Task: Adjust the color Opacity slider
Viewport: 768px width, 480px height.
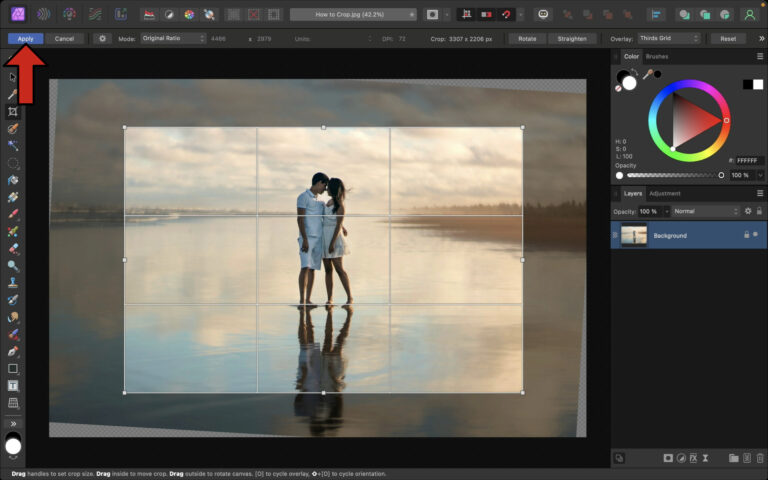Action: 673,175
